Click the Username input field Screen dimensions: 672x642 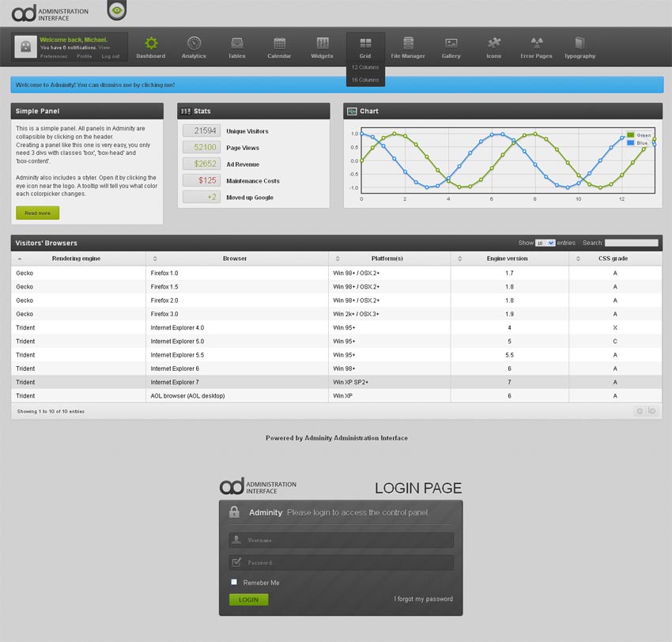click(348, 540)
